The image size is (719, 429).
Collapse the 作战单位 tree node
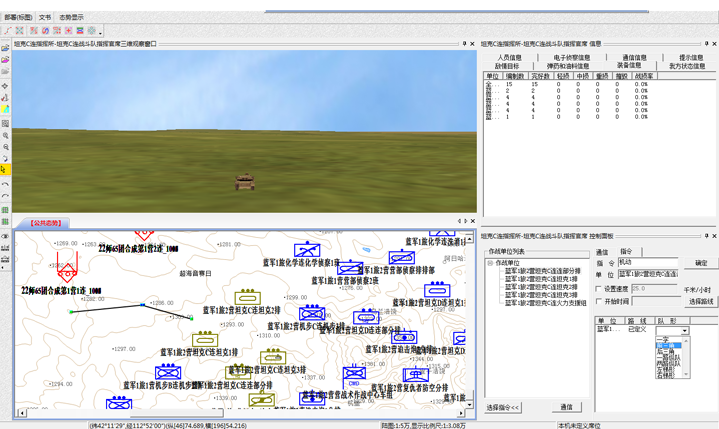[x=490, y=262]
